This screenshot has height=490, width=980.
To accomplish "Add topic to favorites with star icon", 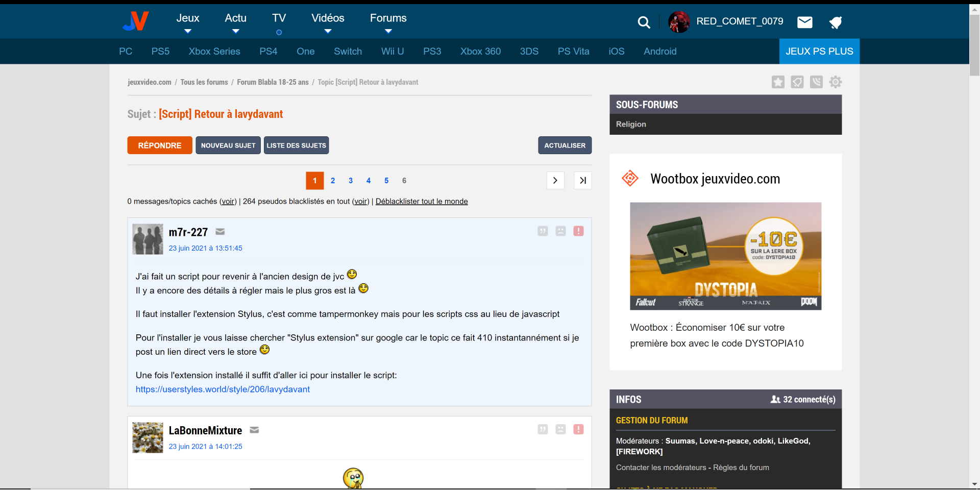I will click(778, 82).
